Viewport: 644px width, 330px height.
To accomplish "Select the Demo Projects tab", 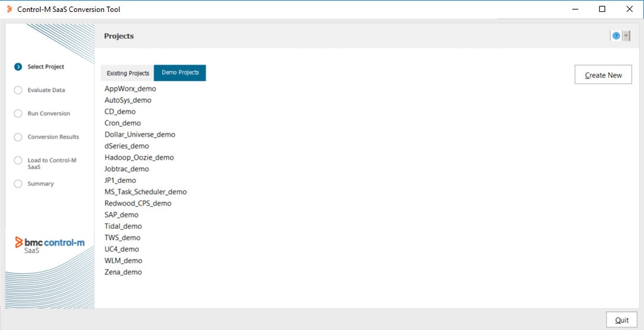I will tap(180, 73).
